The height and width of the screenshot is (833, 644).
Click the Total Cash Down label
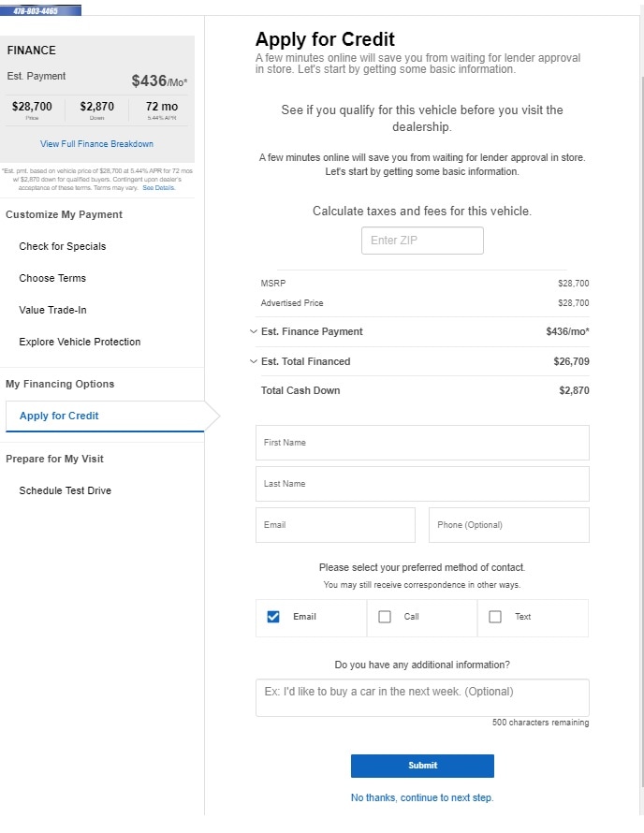point(300,390)
